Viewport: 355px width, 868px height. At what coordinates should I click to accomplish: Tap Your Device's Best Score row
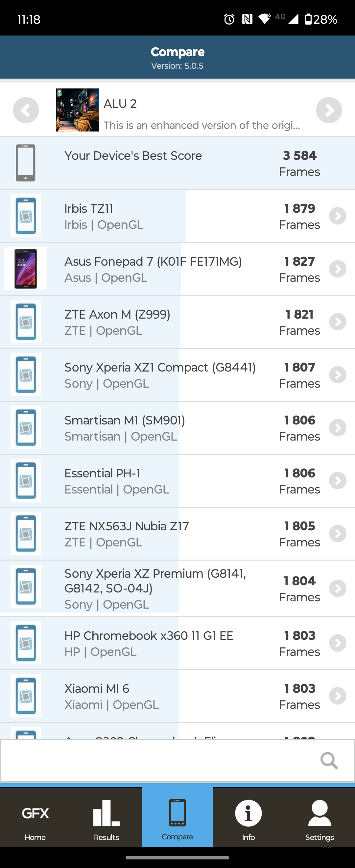click(x=177, y=163)
